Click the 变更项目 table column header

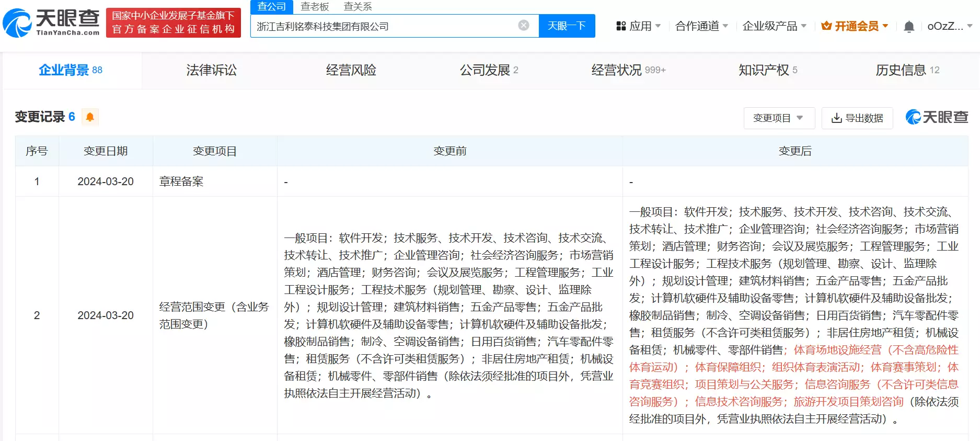pos(215,151)
